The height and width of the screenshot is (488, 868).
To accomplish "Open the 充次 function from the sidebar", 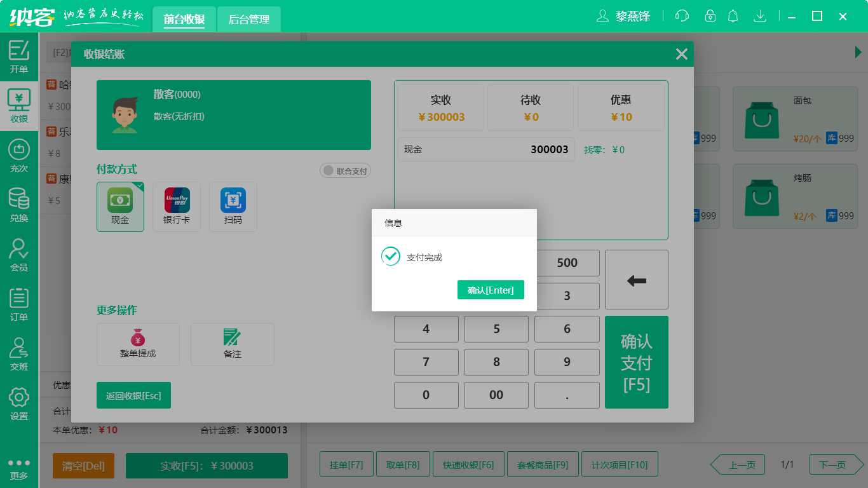I will (19, 155).
